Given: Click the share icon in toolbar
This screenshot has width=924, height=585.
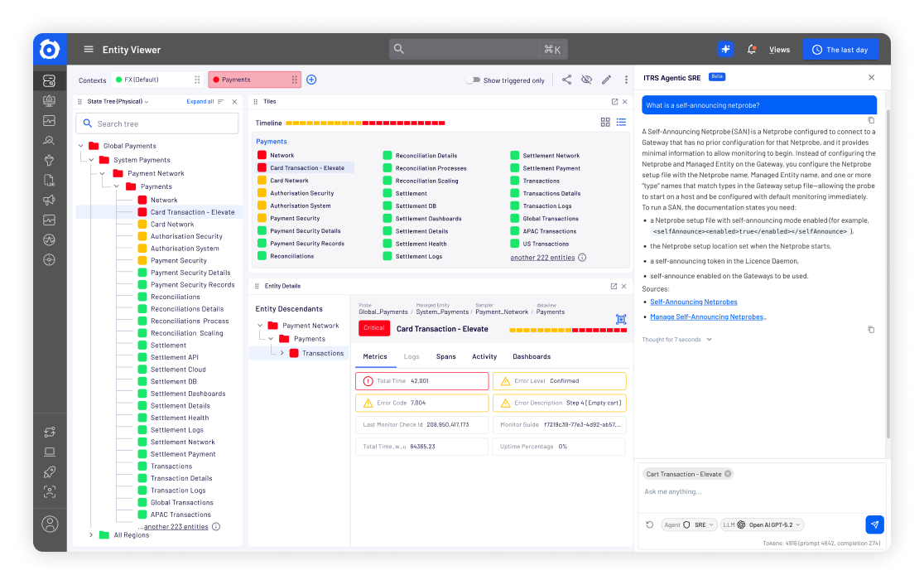Looking at the screenshot, I should (x=566, y=80).
